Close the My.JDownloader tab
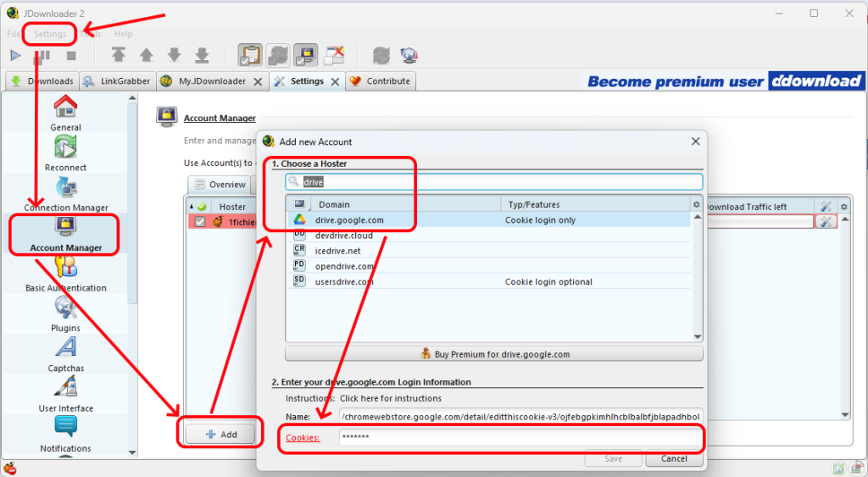The width and height of the screenshot is (868, 477). point(258,81)
